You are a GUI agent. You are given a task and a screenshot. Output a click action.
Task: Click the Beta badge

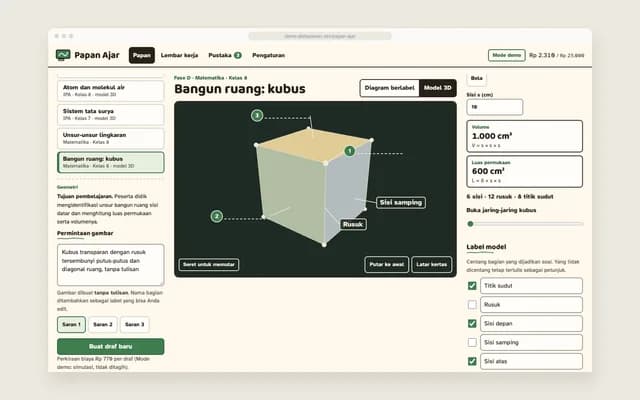[476, 78]
